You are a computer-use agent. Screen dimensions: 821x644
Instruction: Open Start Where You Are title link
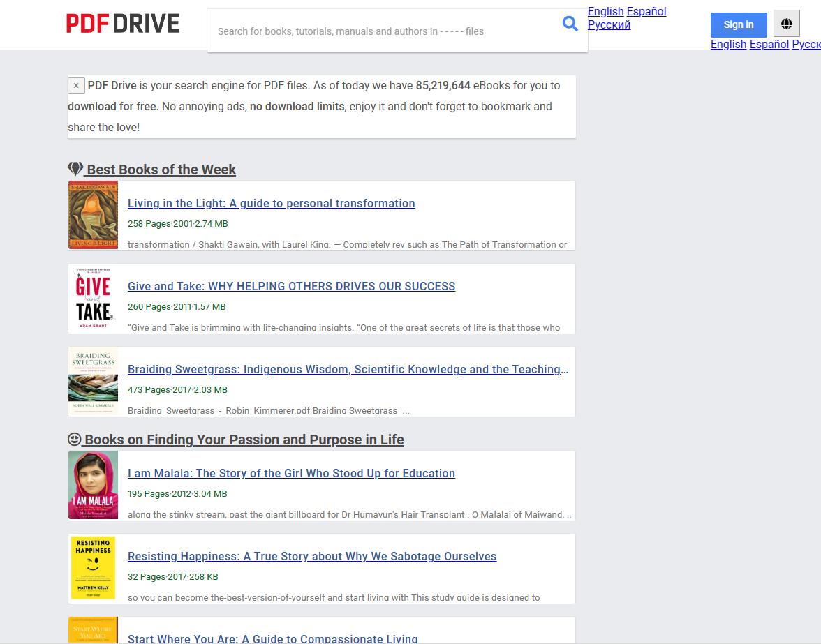point(273,639)
